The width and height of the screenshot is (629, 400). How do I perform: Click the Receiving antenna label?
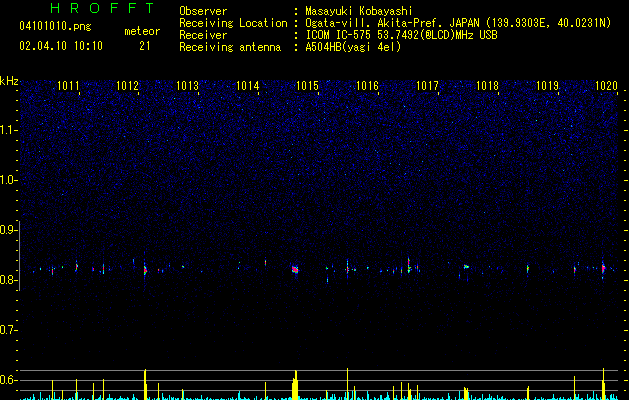point(230,47)
